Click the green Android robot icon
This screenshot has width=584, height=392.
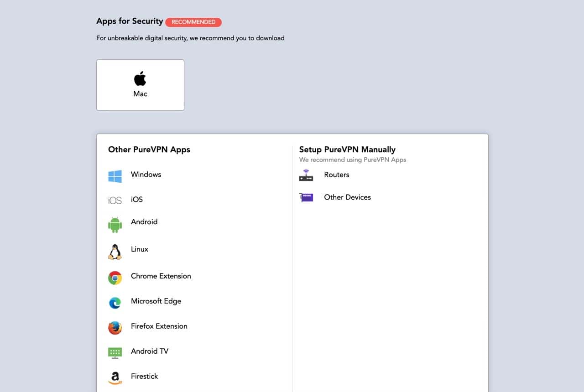point(115,225)
